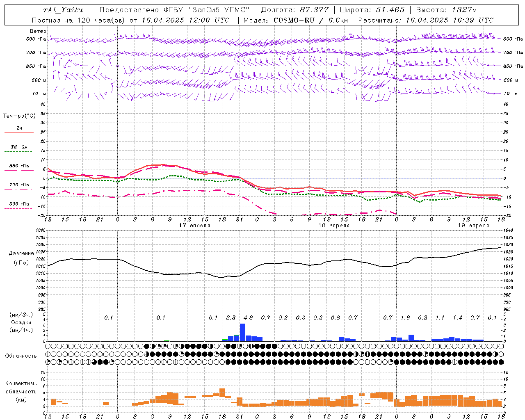Click the Осадки precipitation panel label
Screen dimensions: 525x420
coord(21,322)
